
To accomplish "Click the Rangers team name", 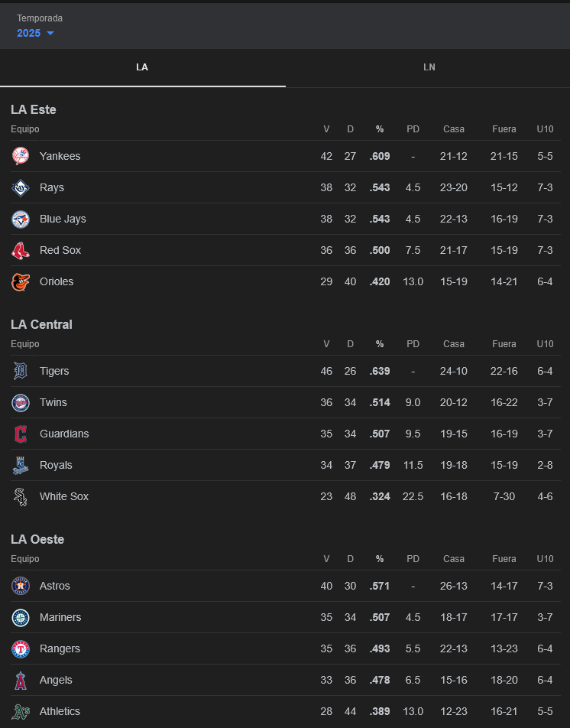I will pyautogui.click(x=60, y=648).
